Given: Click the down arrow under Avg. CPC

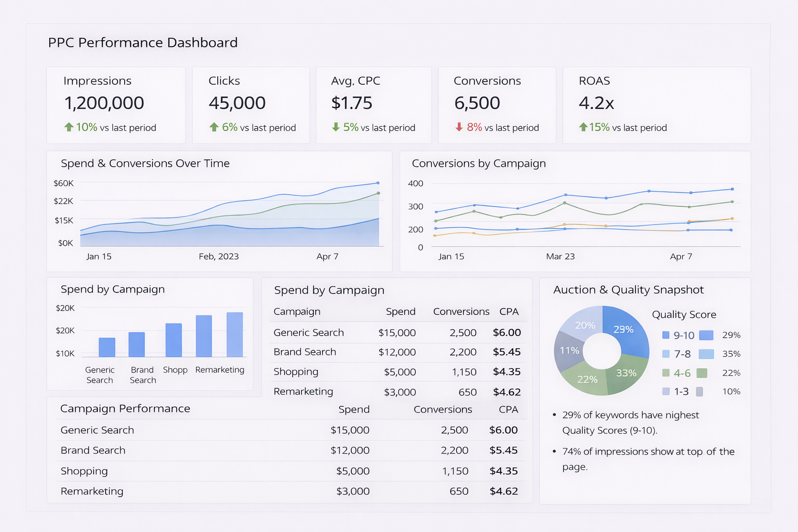Looking at the screenshot, I should (x=336, y=127).
